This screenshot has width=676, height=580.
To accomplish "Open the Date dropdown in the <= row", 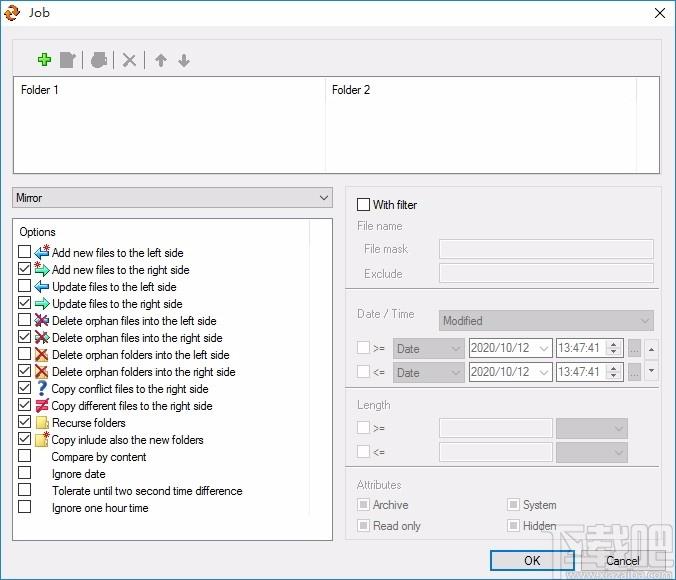I will [x=429, y=373].
